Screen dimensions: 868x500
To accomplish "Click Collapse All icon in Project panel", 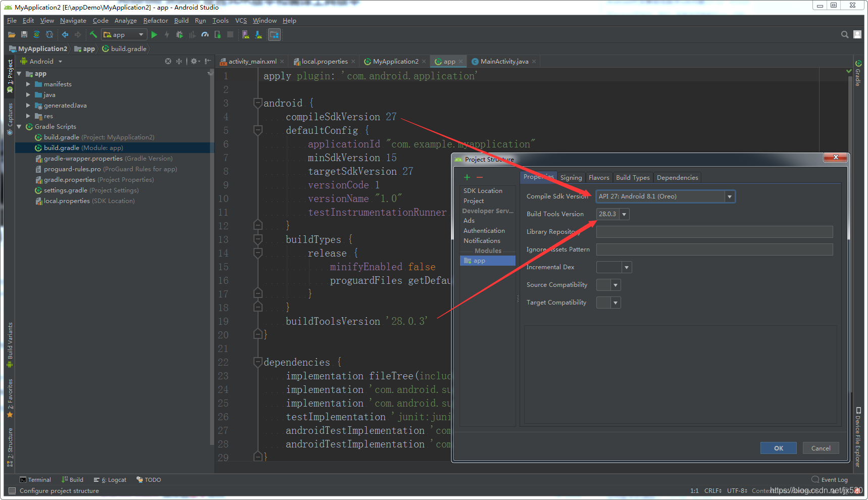I will pos(179,61).
